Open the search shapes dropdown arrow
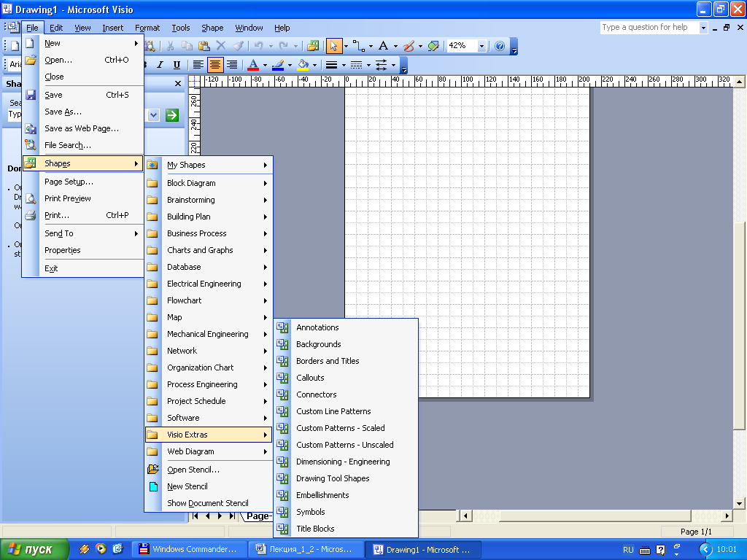 pyautogui.click(x=153, y=114)
